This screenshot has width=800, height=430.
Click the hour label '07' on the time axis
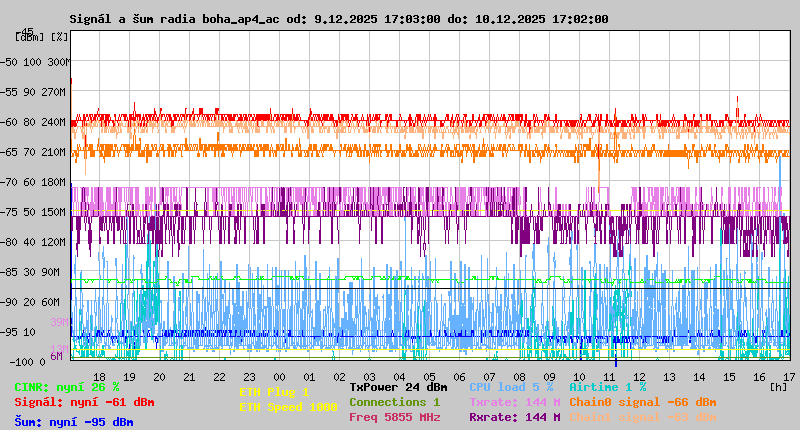[x=489, y=377]
